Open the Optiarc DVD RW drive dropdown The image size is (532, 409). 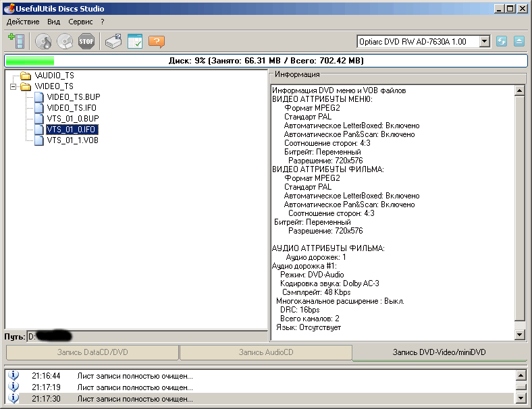tap(484, 42)
